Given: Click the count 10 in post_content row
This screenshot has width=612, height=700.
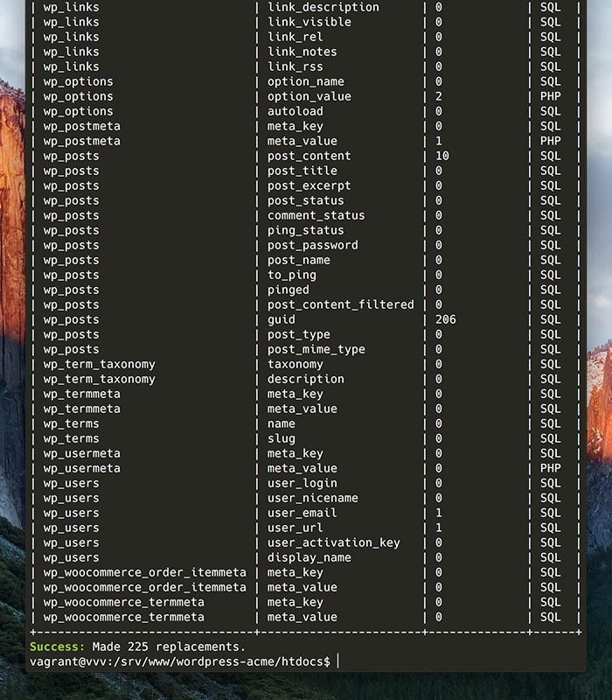Looking at the screenshot, I should click(x=442, y=156).
